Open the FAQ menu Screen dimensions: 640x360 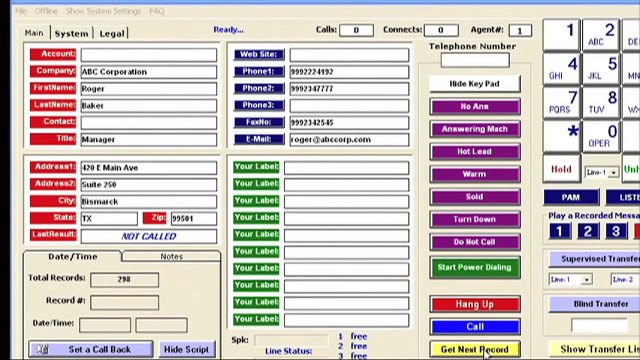[157, 11]
